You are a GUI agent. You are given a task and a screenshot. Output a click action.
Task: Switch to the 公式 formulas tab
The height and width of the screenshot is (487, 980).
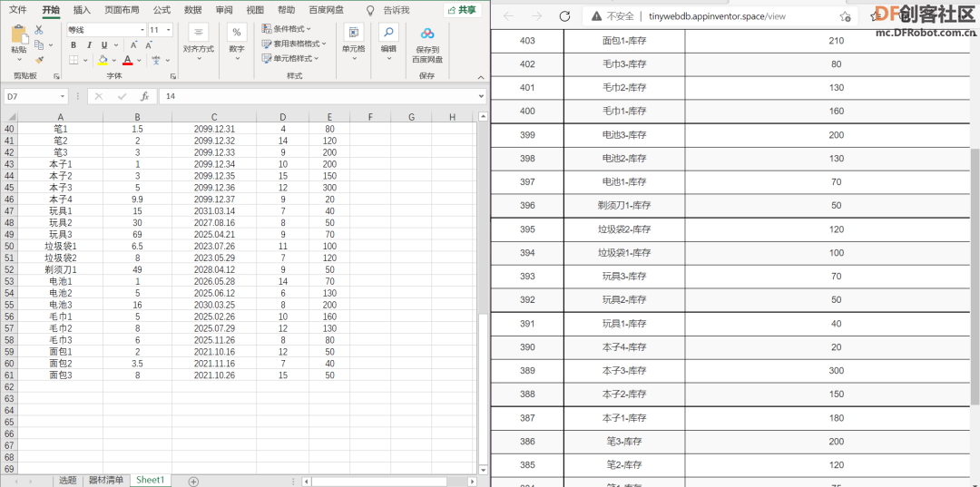coord(162,10)
